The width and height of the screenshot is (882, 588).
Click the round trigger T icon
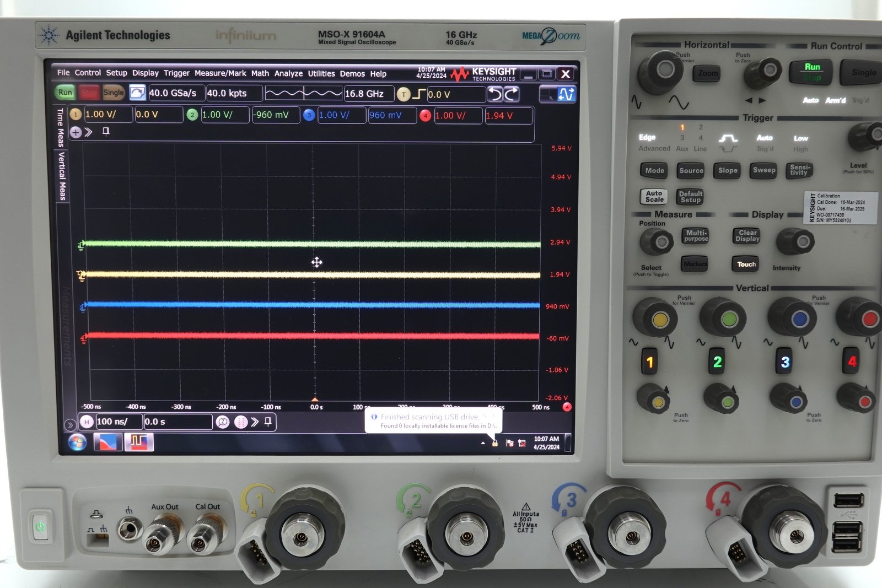404,94
